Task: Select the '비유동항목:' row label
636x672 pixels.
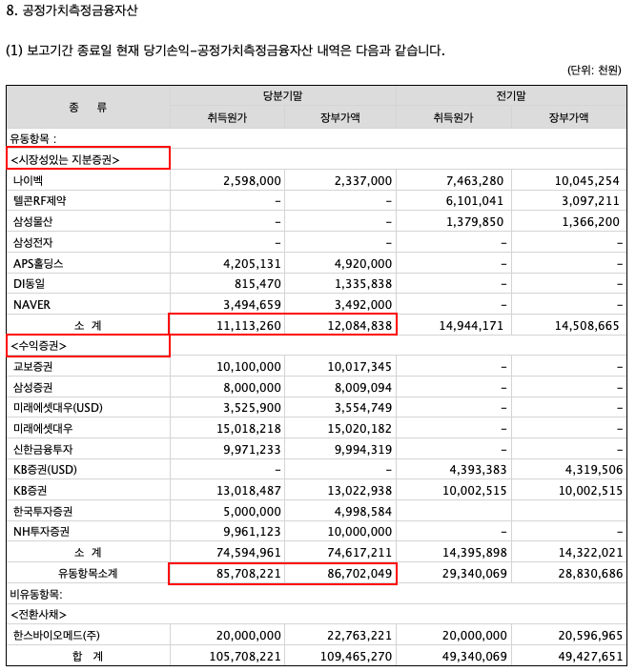Action: point(36,595)
